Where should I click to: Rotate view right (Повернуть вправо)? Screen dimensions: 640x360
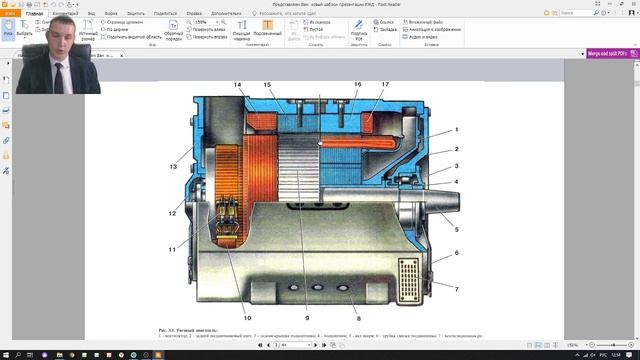[207, 37]
